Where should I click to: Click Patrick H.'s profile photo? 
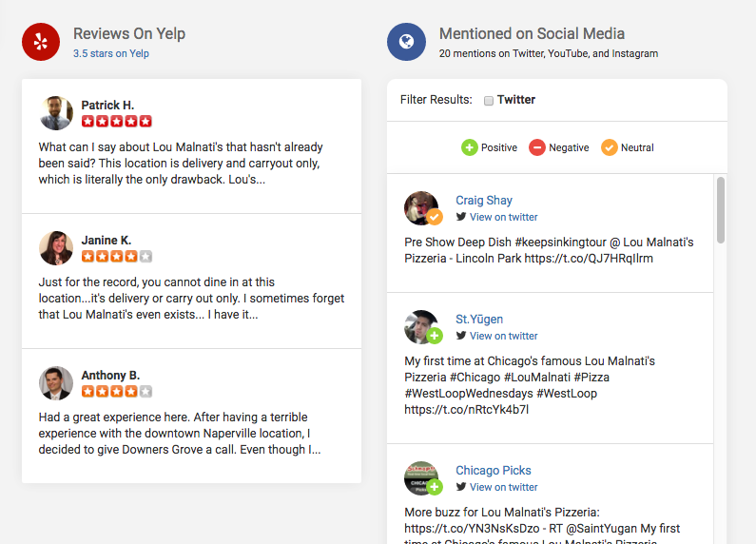click(x=56, y=113)
